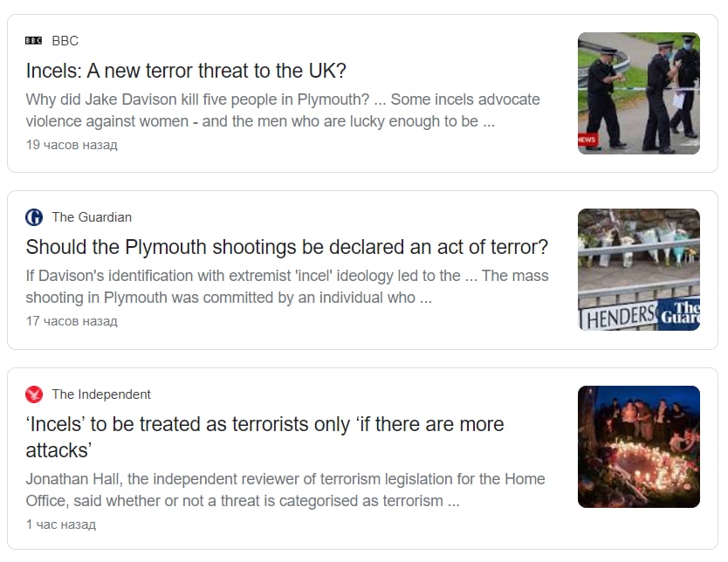Click the '17 часов назад' timestamp
This screenshot has width=728, height=562.
(x=72, y=321)
